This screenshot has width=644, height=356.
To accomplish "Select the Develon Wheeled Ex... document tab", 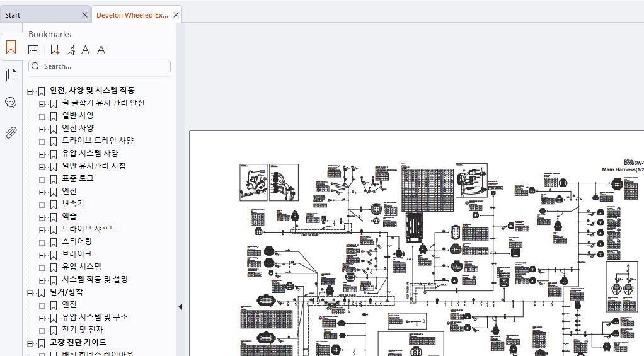I will click(x=132, y=15).
